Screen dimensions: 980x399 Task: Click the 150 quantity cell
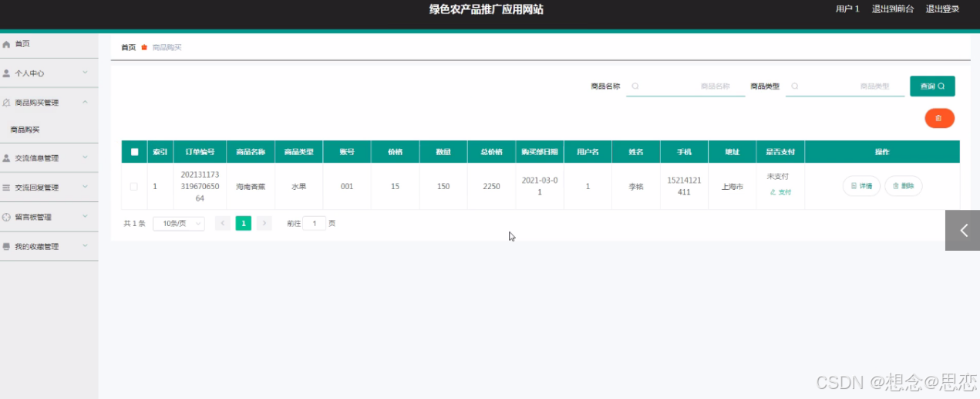click(x=443, y=187)
